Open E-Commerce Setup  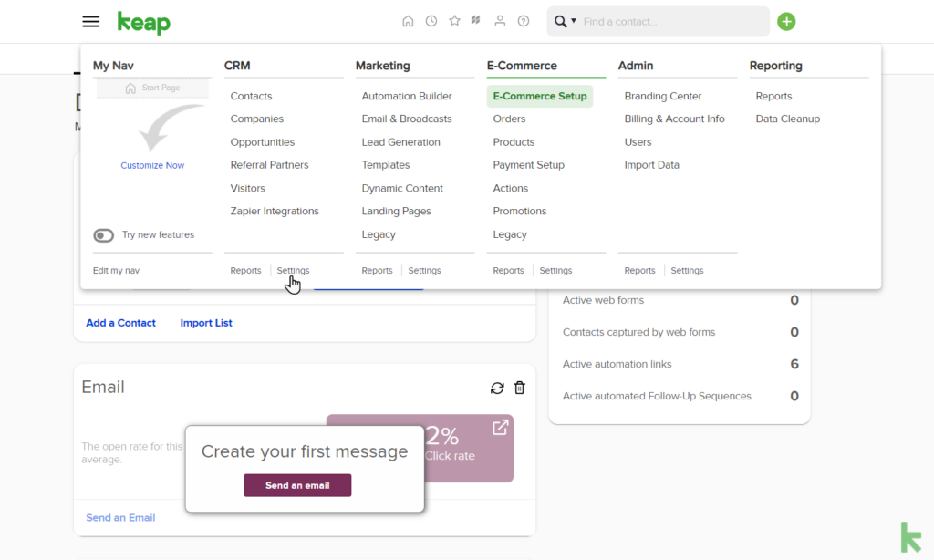(x=540, y=96)
